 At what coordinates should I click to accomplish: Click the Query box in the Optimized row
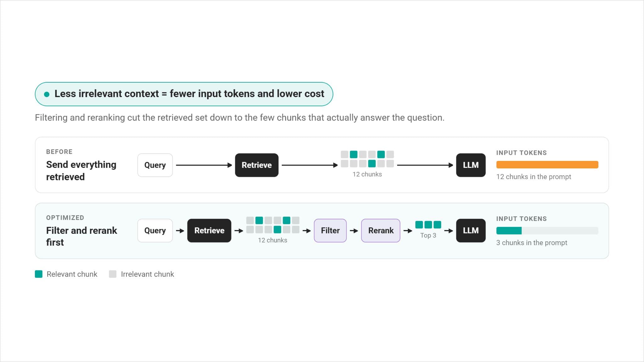pos(155,231)
